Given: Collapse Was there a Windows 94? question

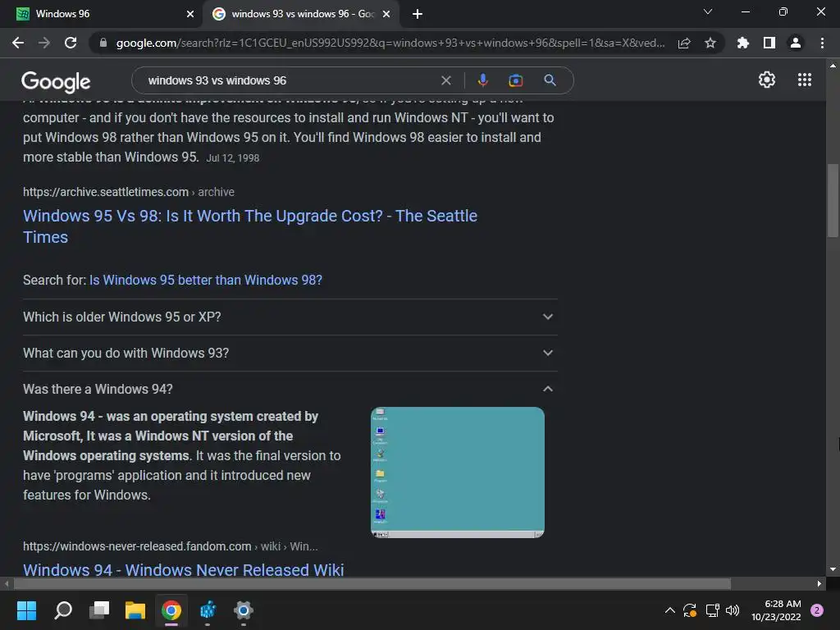Looking at the screenshot, I should 290,389.
